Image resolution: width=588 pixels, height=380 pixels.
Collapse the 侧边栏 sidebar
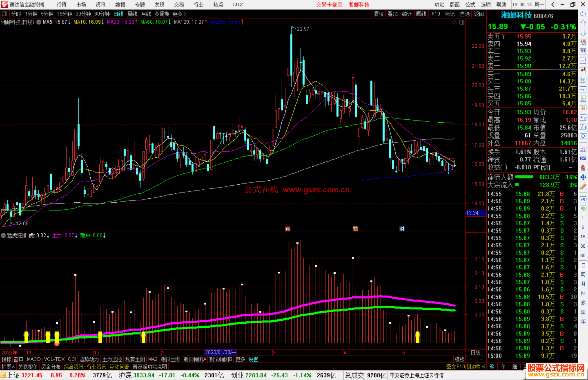tap(476, 367)
